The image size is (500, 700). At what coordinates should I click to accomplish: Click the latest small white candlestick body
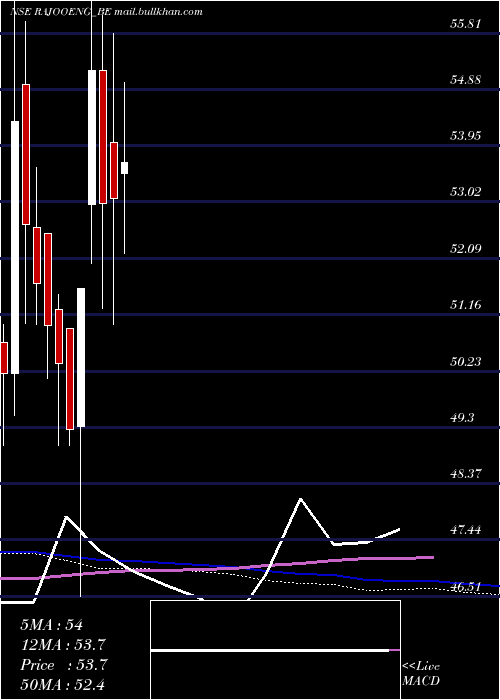(x=125, y=168)
